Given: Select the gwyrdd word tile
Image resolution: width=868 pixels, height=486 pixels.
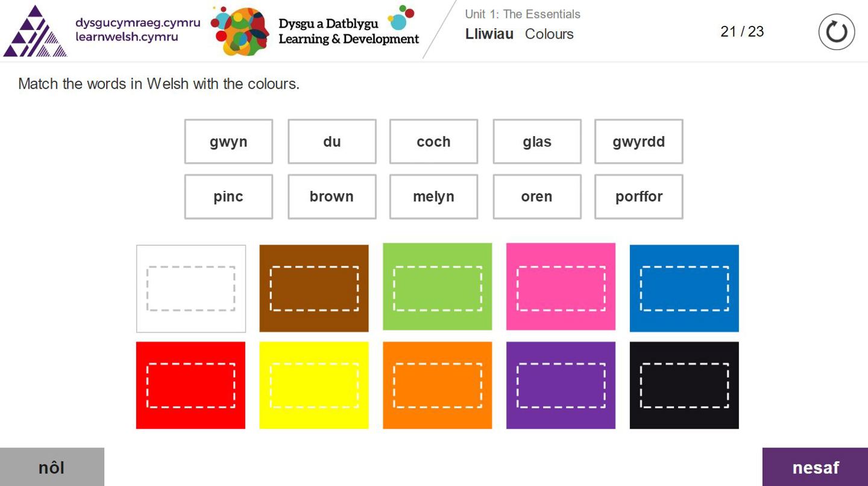Looking at the screenshot, I should [638, 142].
